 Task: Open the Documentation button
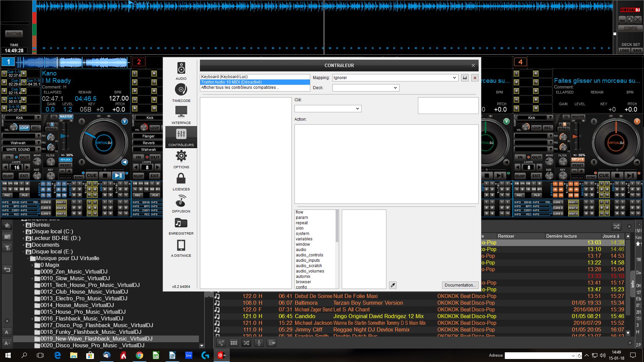click(x=460, y=285)
